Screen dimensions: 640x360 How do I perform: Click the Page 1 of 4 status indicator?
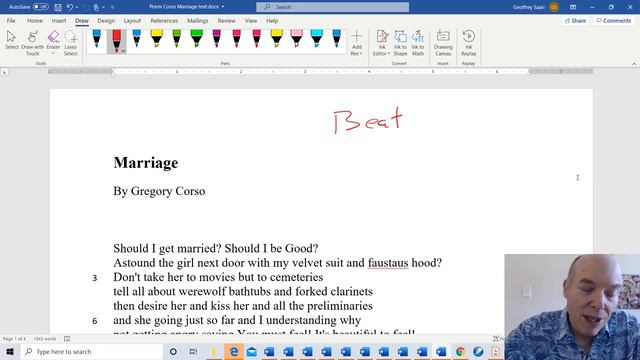pos(14,339)
